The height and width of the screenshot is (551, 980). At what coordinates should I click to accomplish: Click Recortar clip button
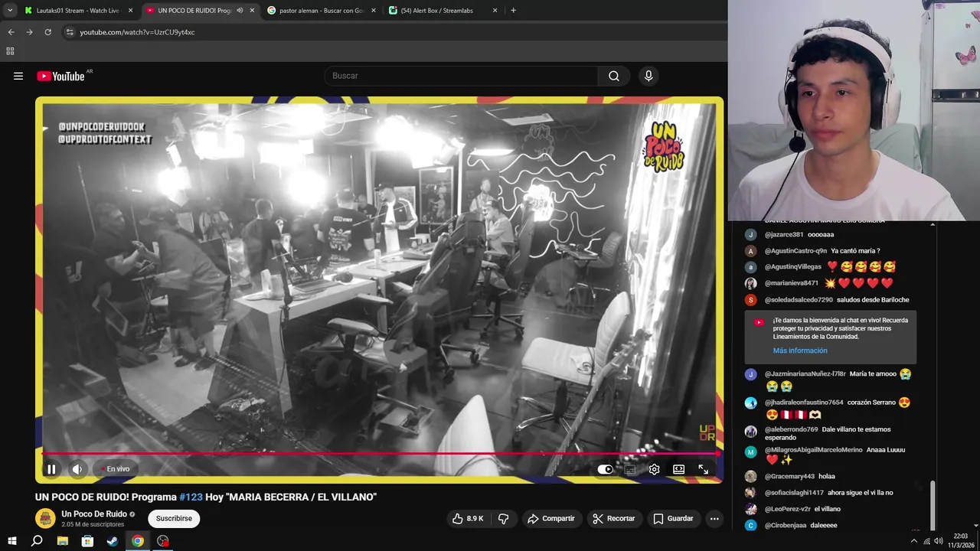614,518
